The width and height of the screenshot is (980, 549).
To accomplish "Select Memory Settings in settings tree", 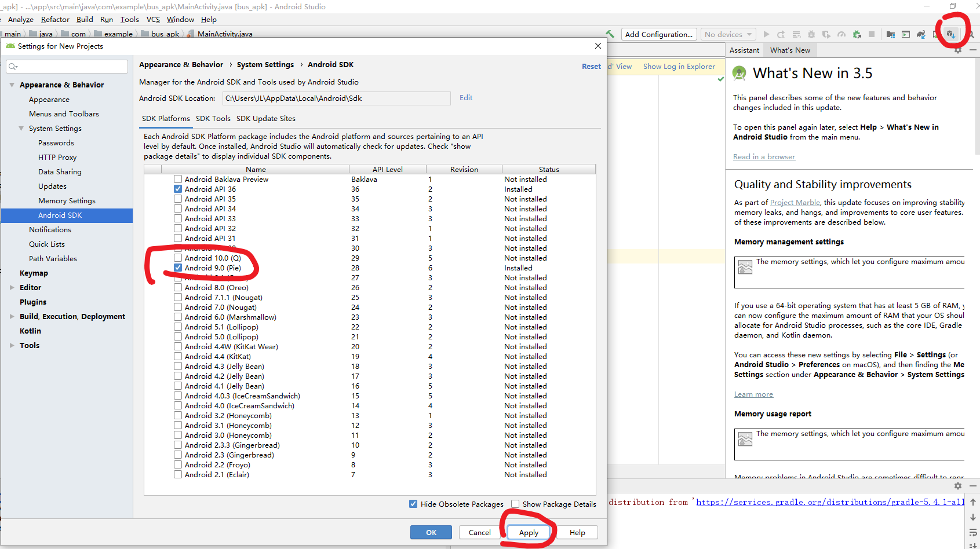I will (x=67, y=201).
